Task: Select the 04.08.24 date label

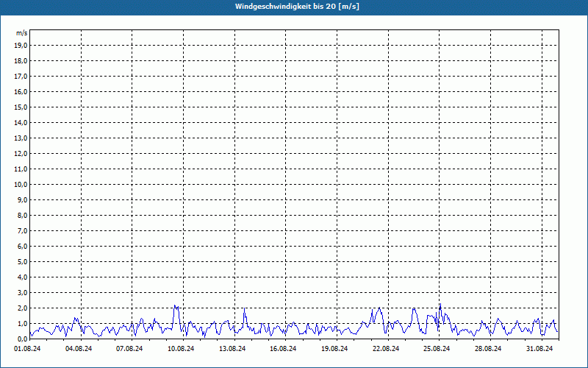Action: [x=79, y=349]
